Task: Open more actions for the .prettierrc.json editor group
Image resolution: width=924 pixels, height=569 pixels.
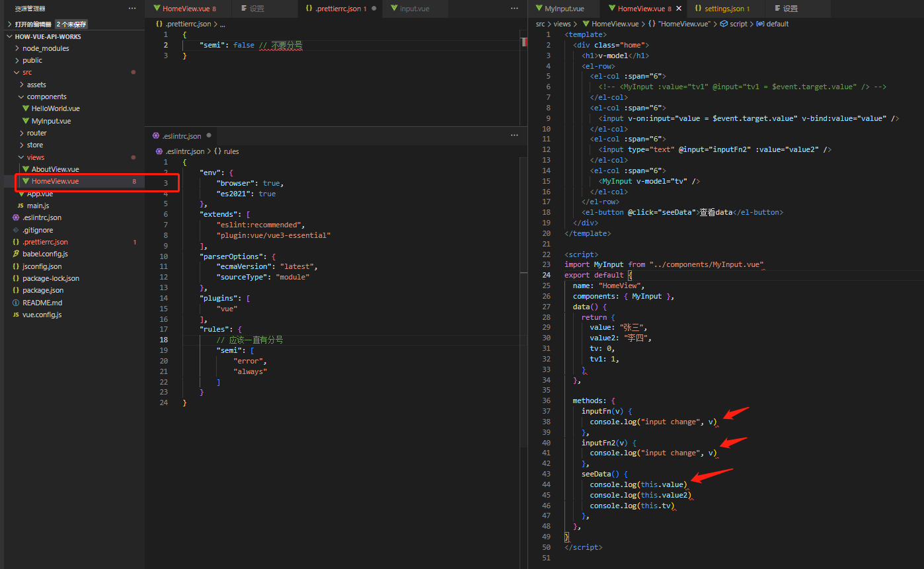Action: click(514, 9)
